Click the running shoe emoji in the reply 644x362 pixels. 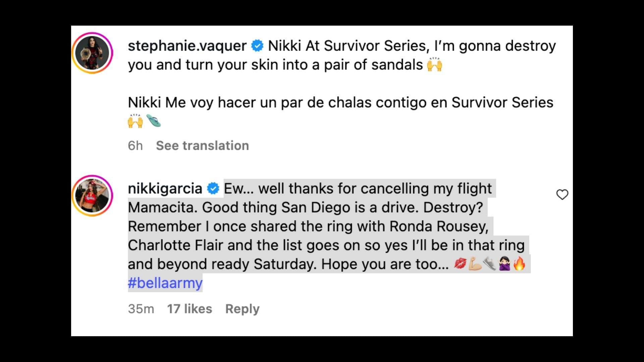(490, 263)
